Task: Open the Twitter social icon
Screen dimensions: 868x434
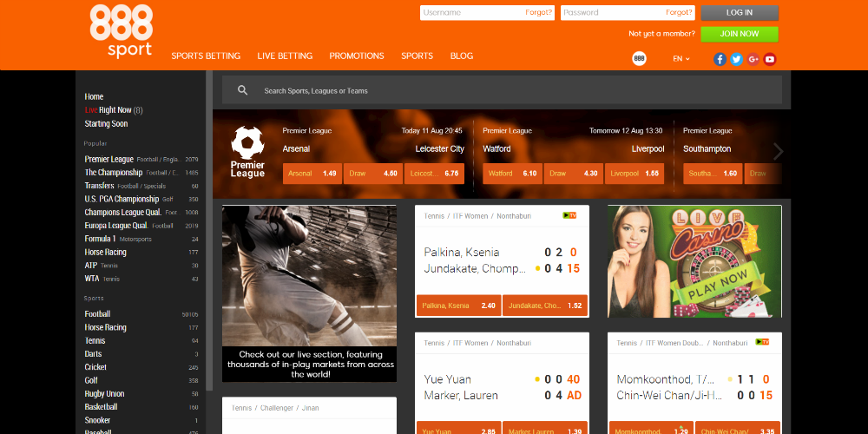Action: tap(736, 59)
